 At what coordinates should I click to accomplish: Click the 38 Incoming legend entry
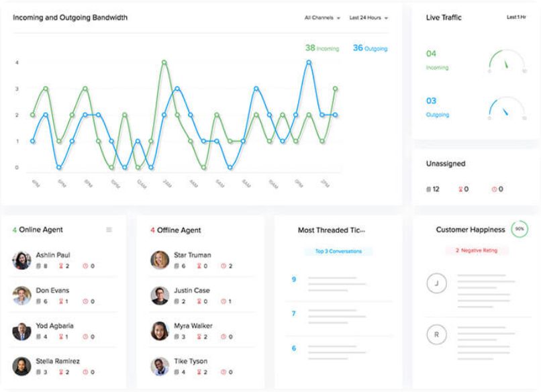(x=322, y=48)
